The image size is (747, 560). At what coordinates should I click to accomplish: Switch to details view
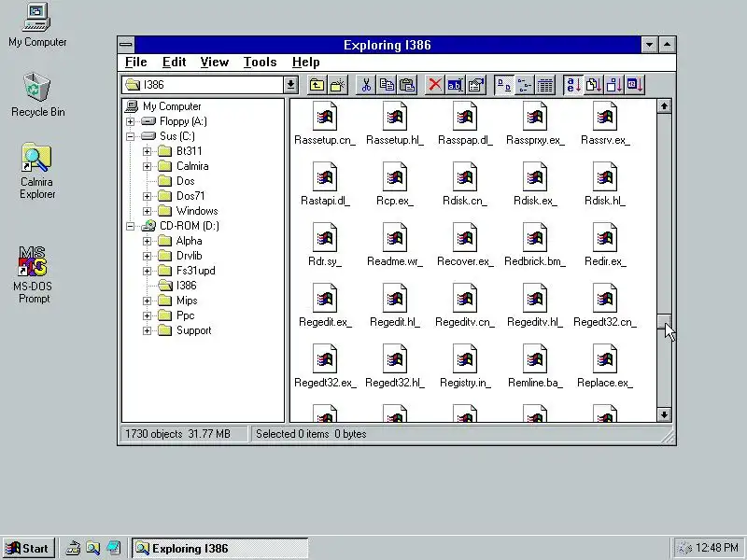(545, 85)
